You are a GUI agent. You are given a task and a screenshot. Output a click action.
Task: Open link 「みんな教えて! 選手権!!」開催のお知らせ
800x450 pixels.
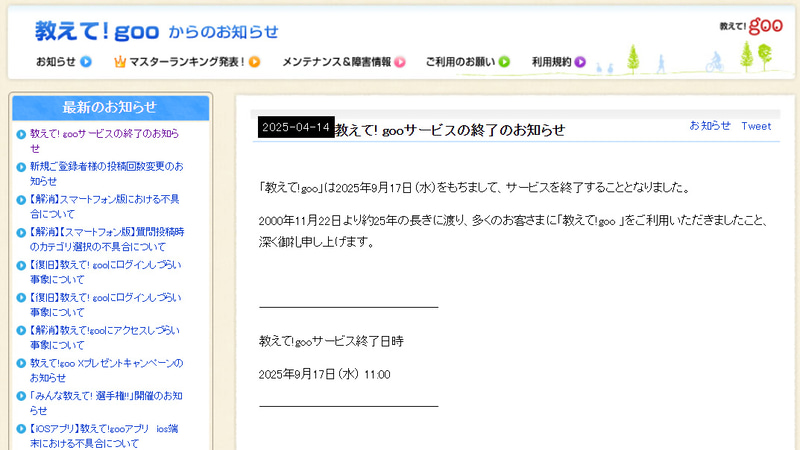point(106,403)
